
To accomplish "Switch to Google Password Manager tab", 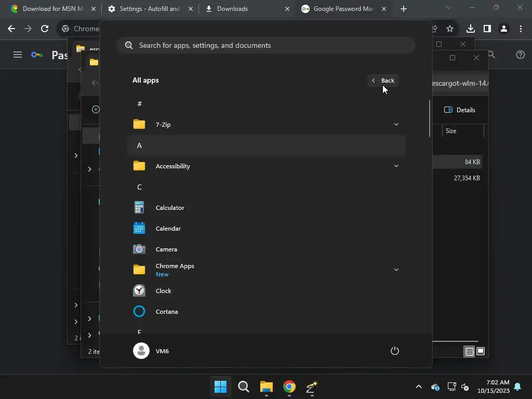I will (343, 9).
